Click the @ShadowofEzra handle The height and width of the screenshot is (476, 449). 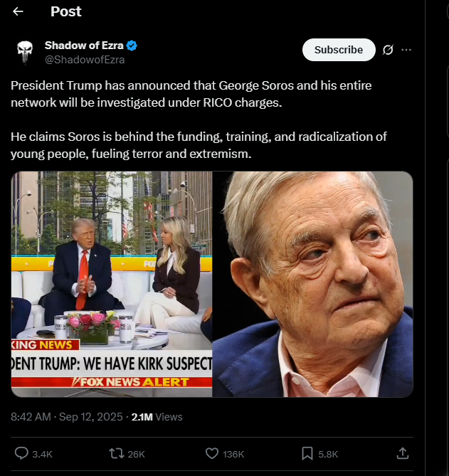(x=85, y=60)
